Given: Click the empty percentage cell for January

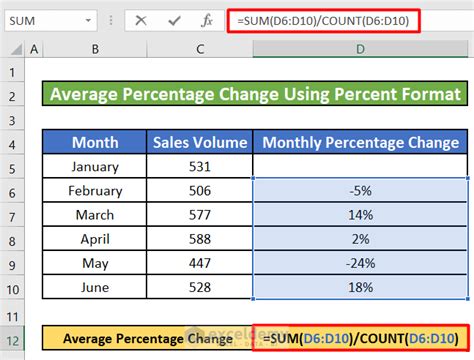Looking at the screenshot, I should pos(360,166).
